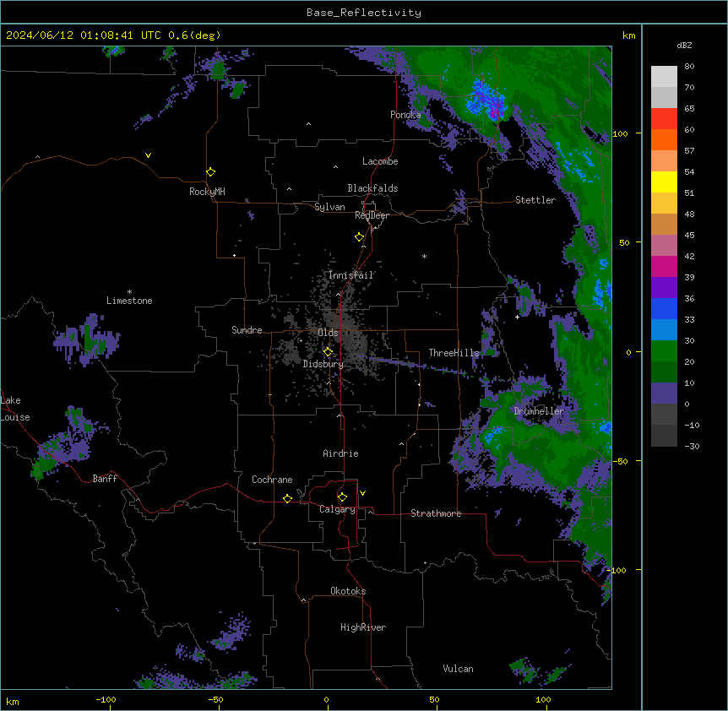Screen dimensions: 728x711
Task: Click the Stettler city label
Action: point(535,200)
